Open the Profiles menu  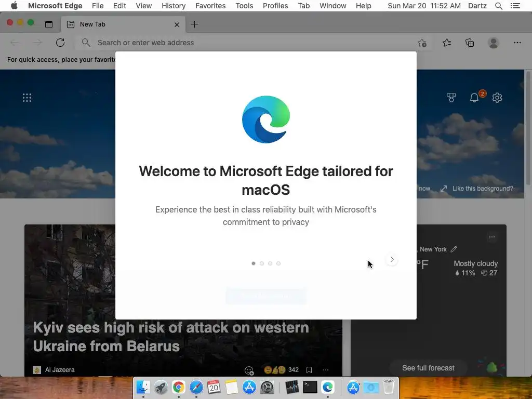275,6
